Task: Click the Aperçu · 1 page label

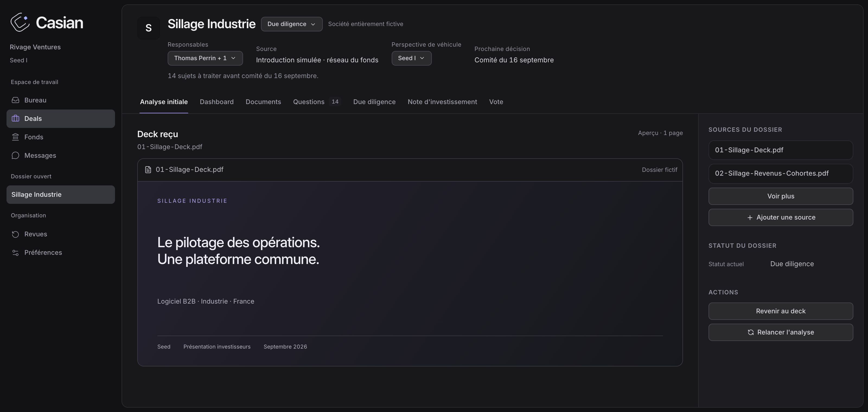Action: point(660,133)
